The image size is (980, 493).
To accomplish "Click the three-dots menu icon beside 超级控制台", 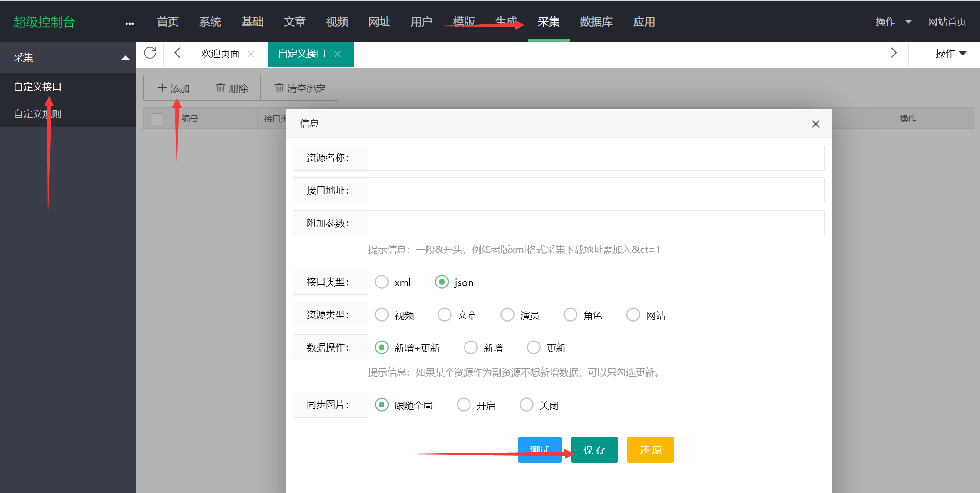I will [x=130, y=23].
